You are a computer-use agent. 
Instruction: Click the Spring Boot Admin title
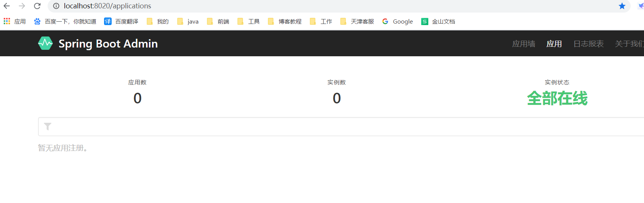pos(108,44)
